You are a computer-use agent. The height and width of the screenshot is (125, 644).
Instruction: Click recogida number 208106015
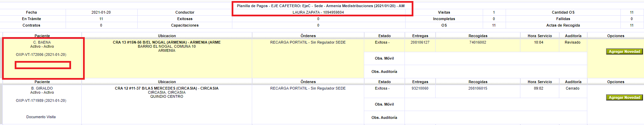pos(478,88)
